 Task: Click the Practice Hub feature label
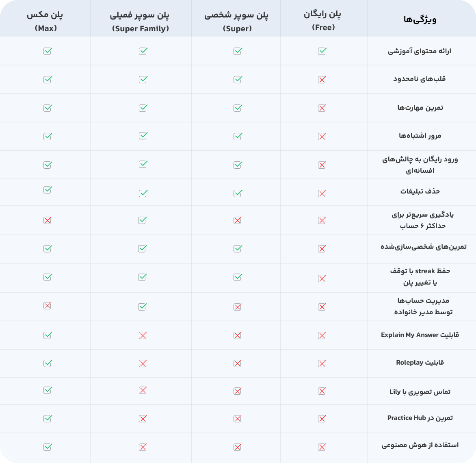[x=420, y=418]
